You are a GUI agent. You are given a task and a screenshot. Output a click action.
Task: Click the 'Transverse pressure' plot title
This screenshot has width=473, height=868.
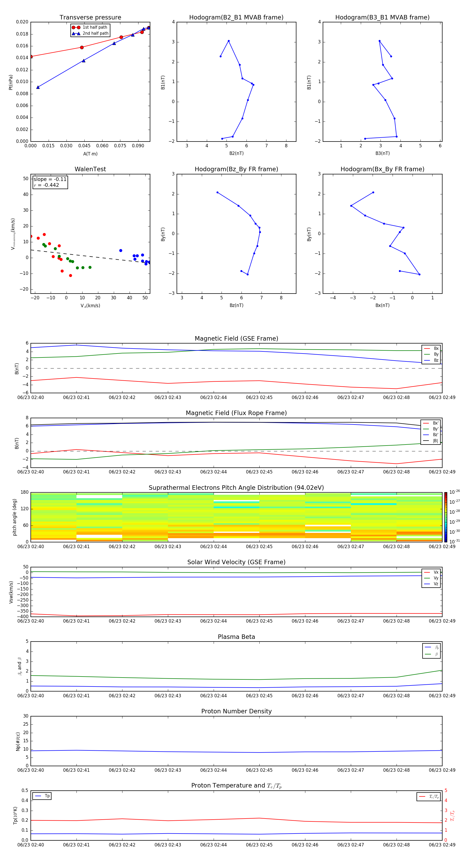[x=90, y=18]
